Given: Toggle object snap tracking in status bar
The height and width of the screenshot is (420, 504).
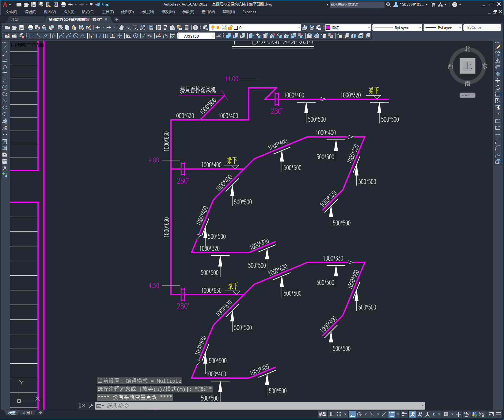Looking at the screenshot, I should point(384,414).
